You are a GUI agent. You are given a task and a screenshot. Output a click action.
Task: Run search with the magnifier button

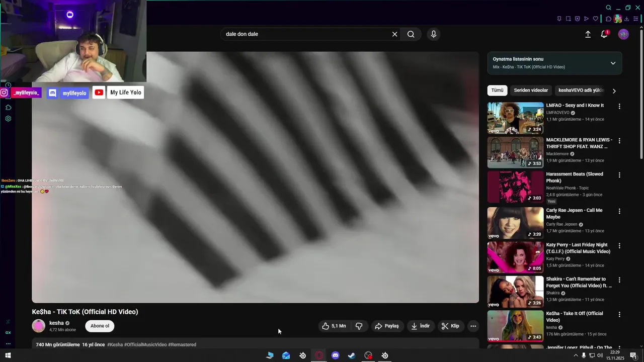[x=411, y=34]
